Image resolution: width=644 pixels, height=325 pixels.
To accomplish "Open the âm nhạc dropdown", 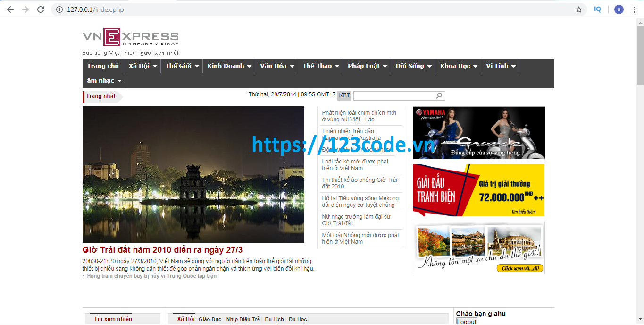I will click(x=103, y=80).
